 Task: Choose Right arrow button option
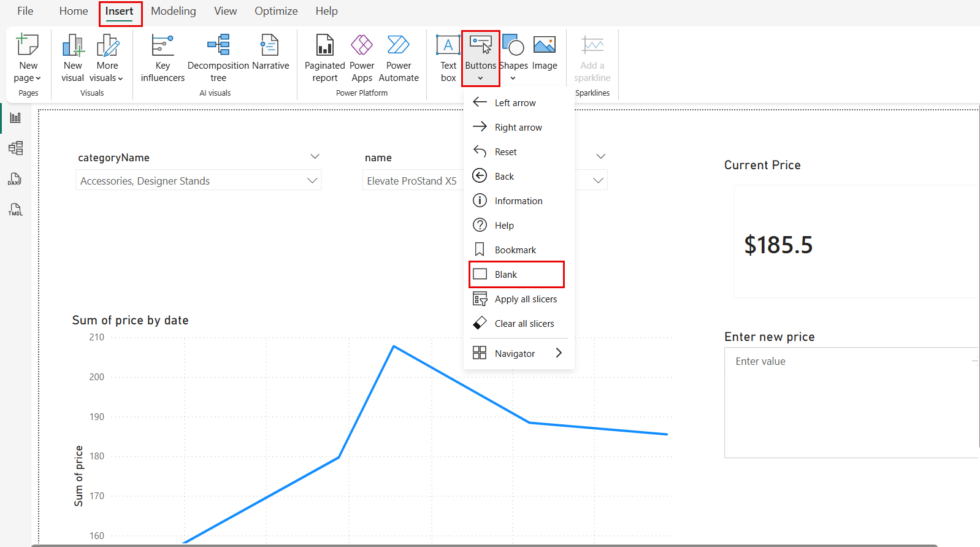click(519, 127)
